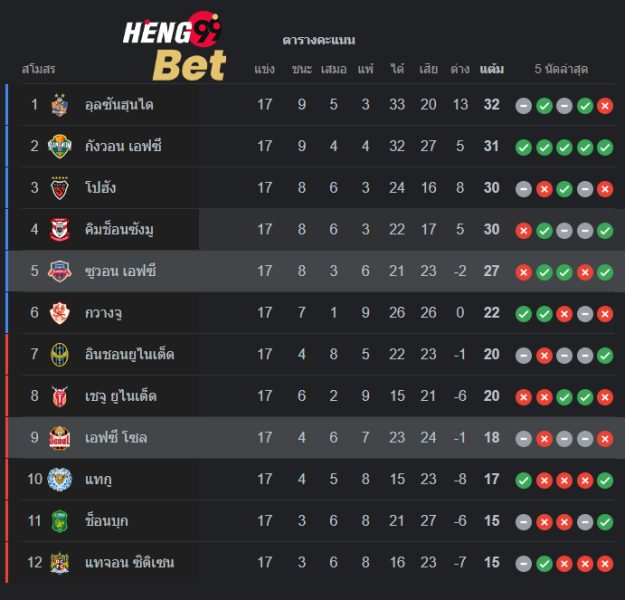Click the crest of the rank 1 team
Viewport: 625px width, 600px height.
coord(60,105)
